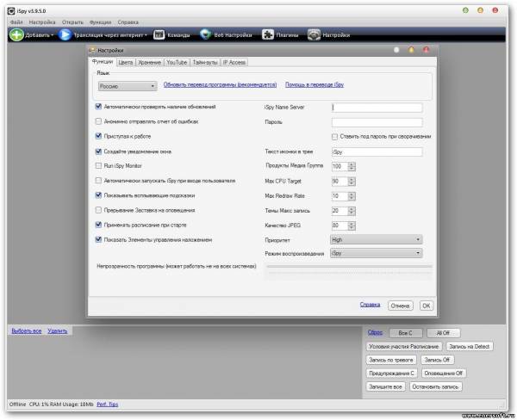
Task: Adjust Max CPU Target stepper
Action: click(352, 182)
